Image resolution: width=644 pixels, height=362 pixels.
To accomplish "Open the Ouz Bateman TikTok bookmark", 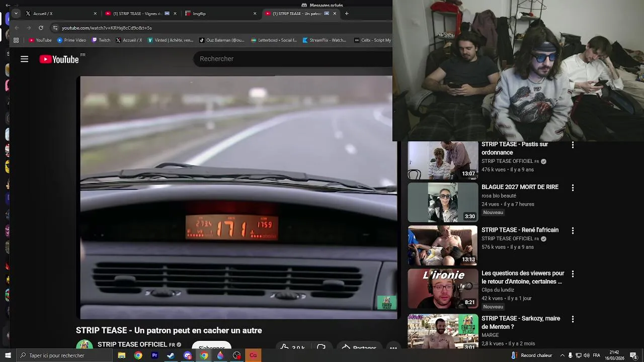I will 222,40.
